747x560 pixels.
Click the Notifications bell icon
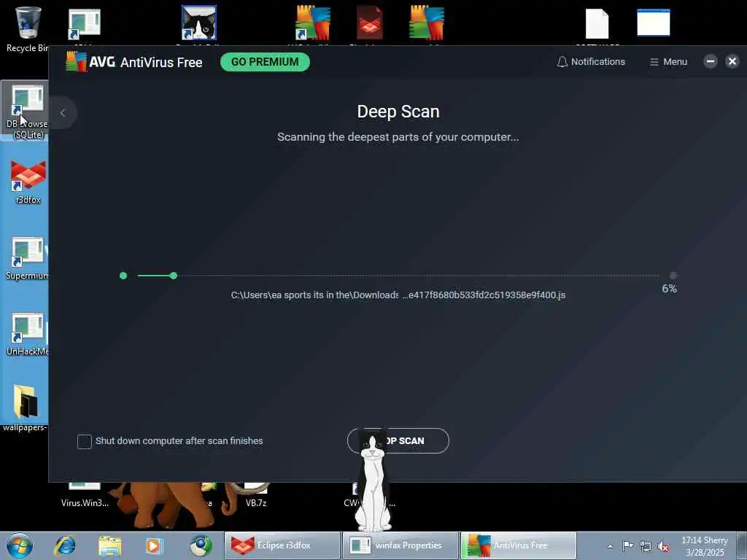[562, 62]
